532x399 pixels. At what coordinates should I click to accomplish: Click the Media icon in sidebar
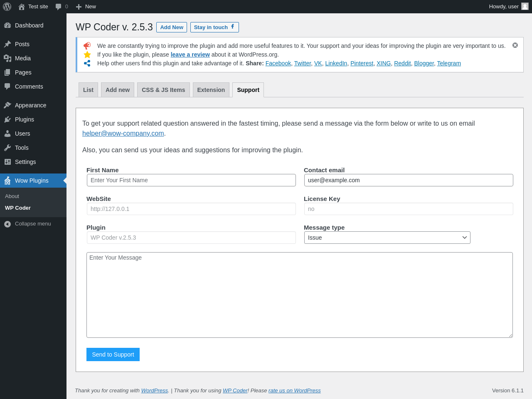point(7,58)
